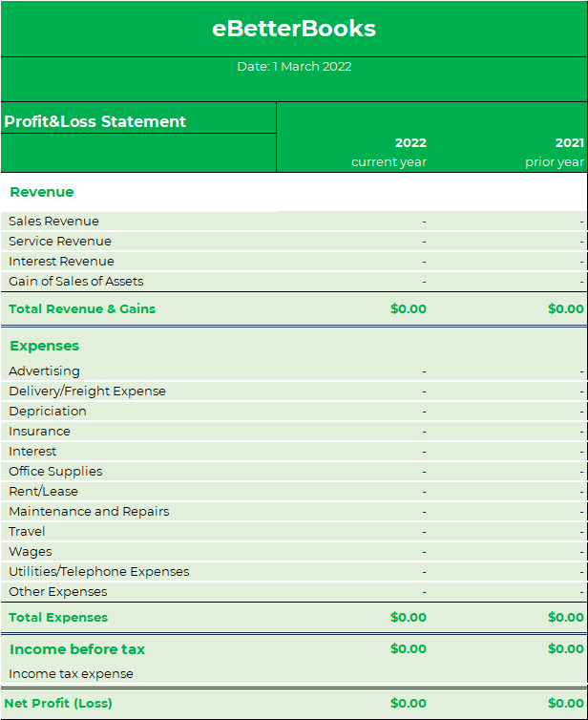
Task: Select Net Profit (Loss) 2021 value
Action: click(x=566, y=704)
